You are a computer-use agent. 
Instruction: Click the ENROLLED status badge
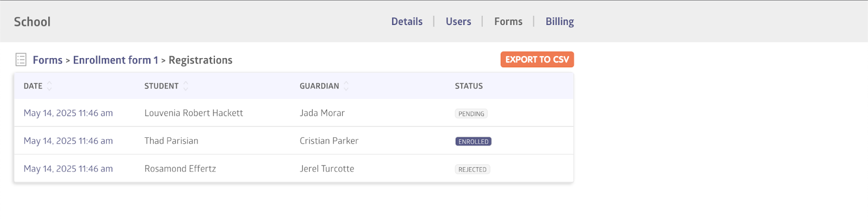(x=473, y=142)
